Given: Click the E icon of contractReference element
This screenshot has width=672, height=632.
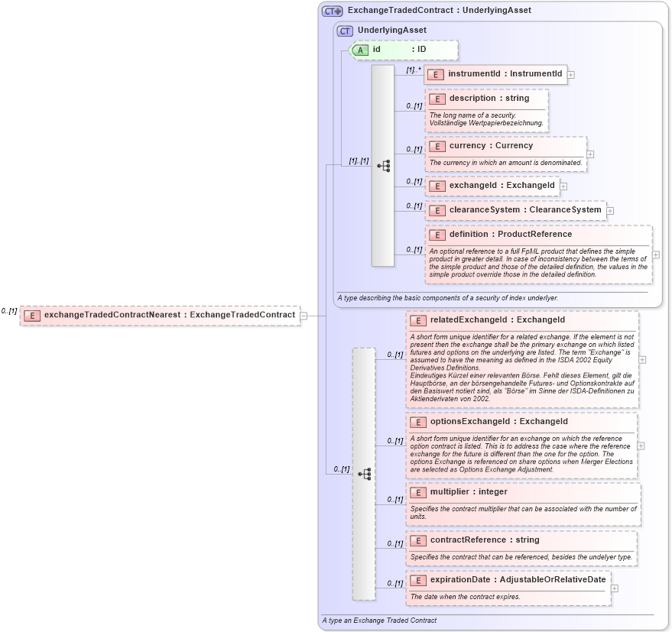Looking at the screenshot, I should coord(418,541).
